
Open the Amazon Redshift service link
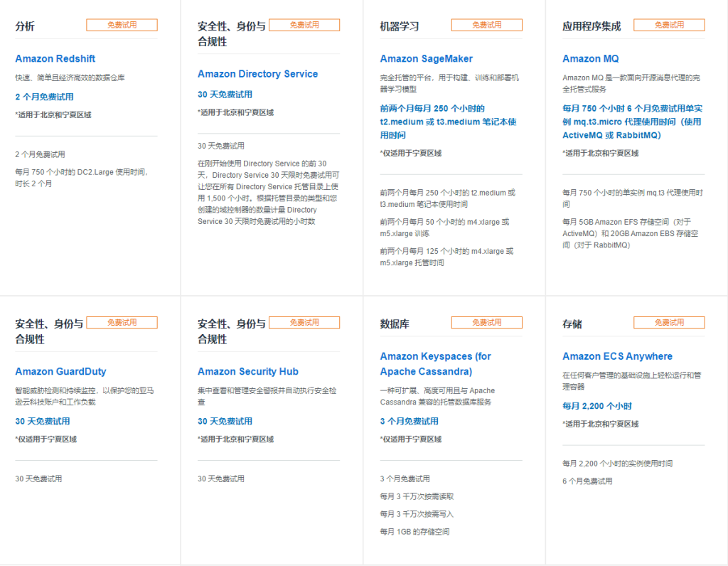coord(55,58)
